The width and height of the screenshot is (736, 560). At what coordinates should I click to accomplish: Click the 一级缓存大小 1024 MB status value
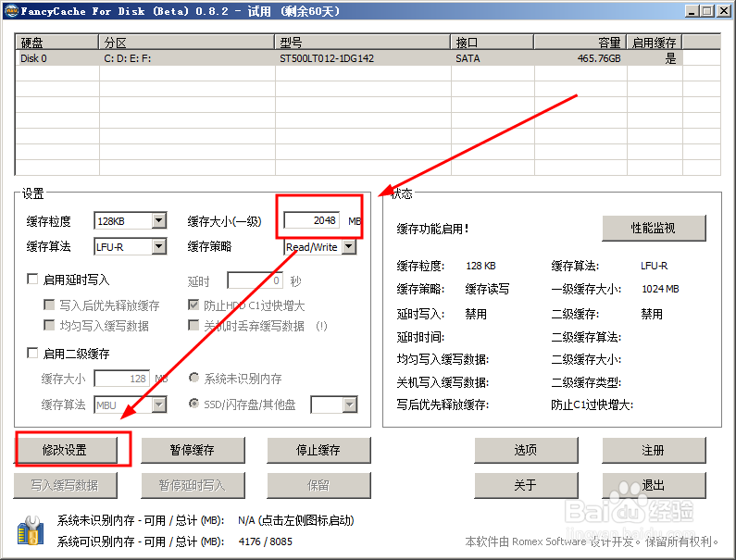click(660, 289)
